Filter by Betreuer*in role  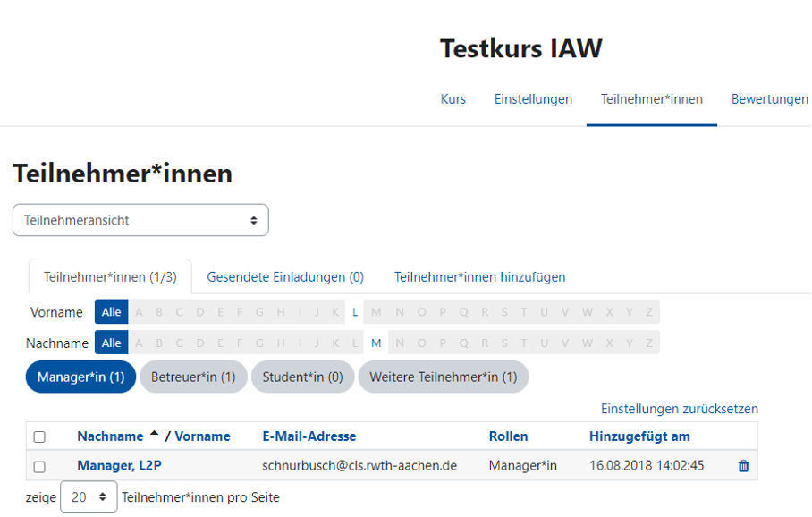193,377
